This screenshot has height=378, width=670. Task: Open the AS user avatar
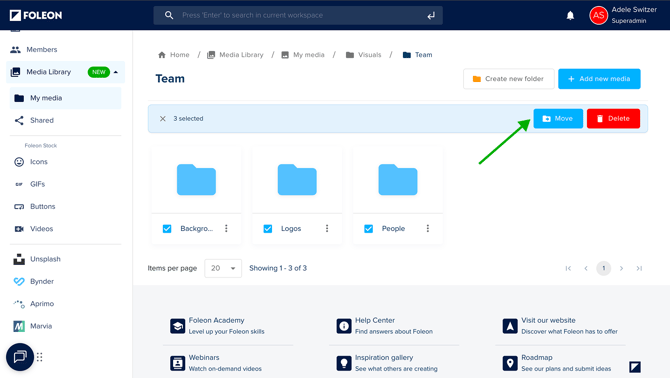(x=598, y=15)
